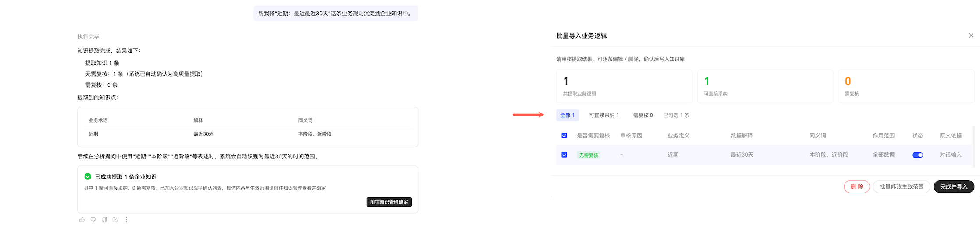Click 最近30天 cell in dialog table
This screenshot has height=225, width=980.
pyautogui.click(x=742, y=155)
